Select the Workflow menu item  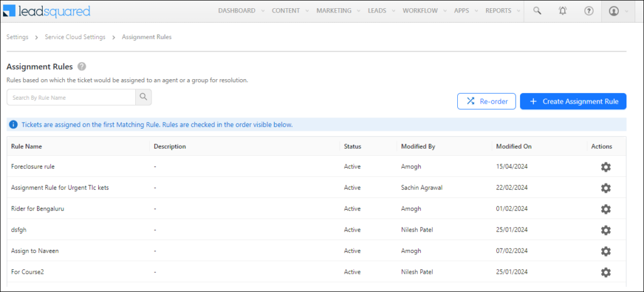(424, 11)
